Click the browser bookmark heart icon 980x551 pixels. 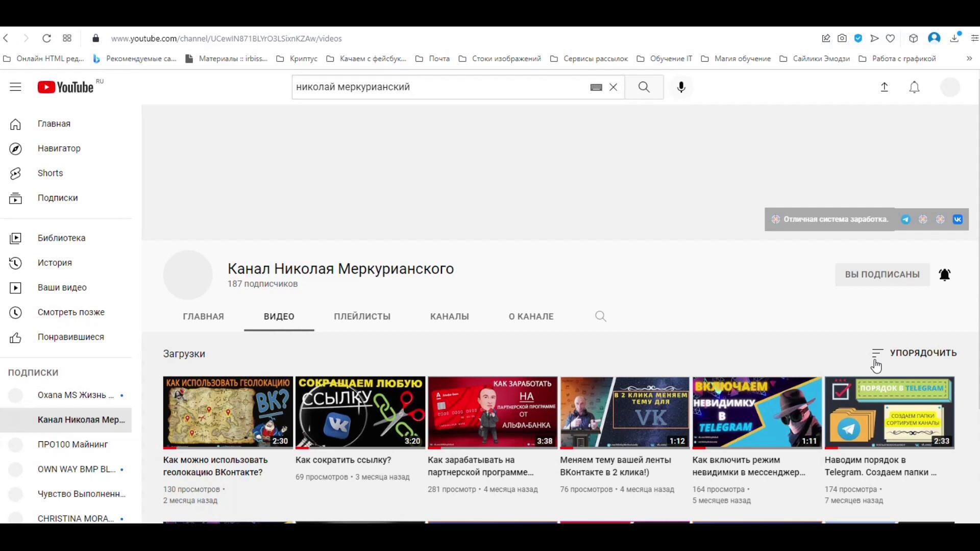[x=890, y=38]
